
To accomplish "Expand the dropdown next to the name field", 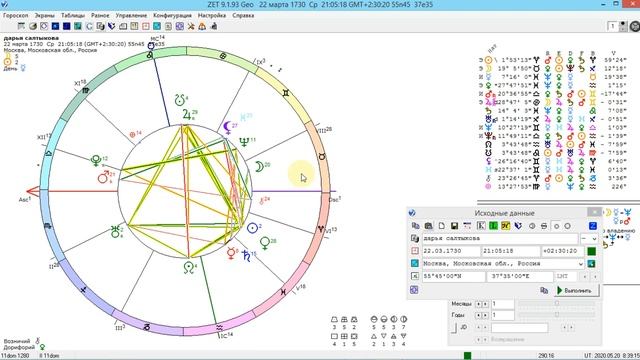I will click(594, 238).
